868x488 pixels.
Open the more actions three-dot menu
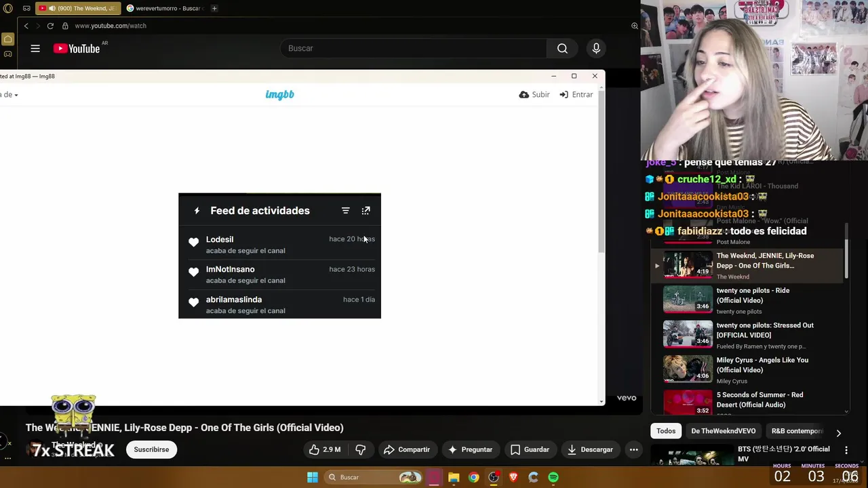click(633, 449)
